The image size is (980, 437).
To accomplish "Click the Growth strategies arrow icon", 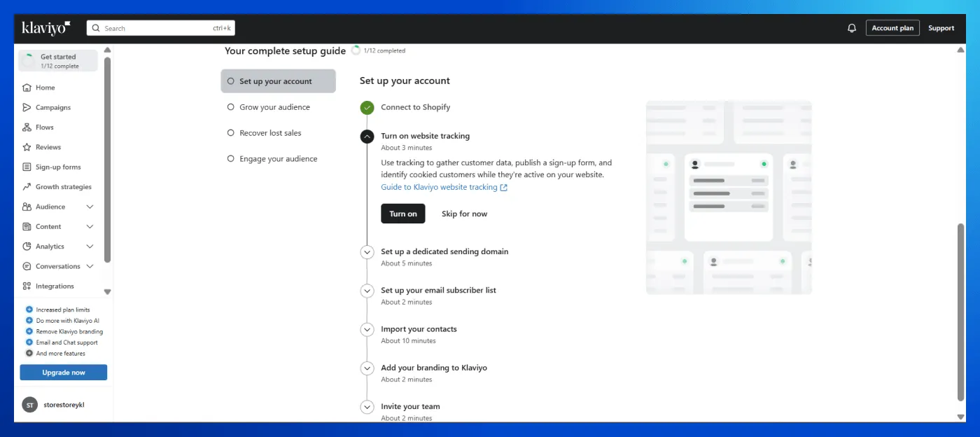I will point(27,187).
